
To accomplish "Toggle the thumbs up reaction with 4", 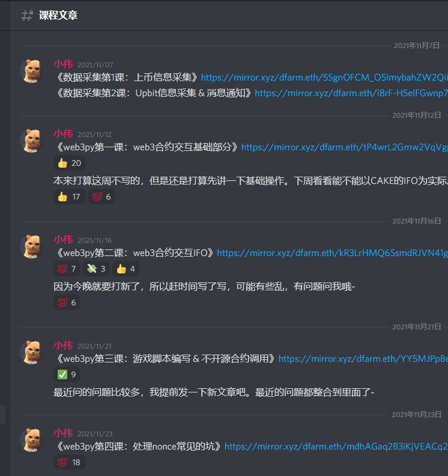I will coord(126,269).
